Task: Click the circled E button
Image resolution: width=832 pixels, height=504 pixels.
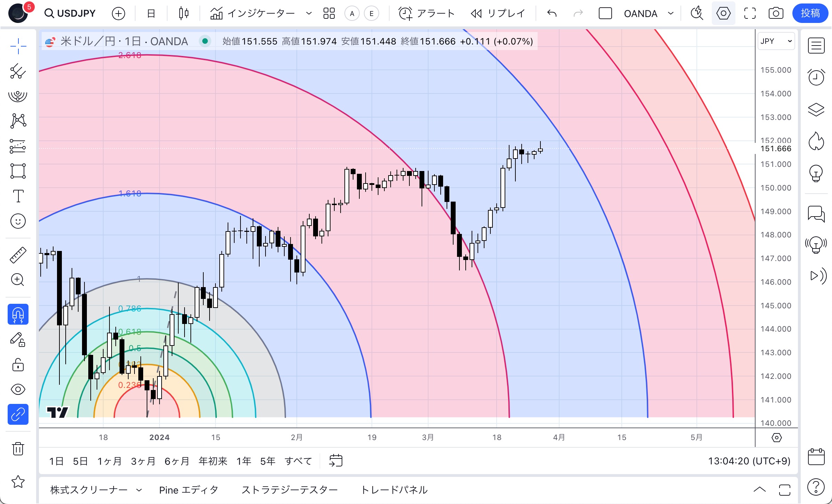Action: point(372,14)
